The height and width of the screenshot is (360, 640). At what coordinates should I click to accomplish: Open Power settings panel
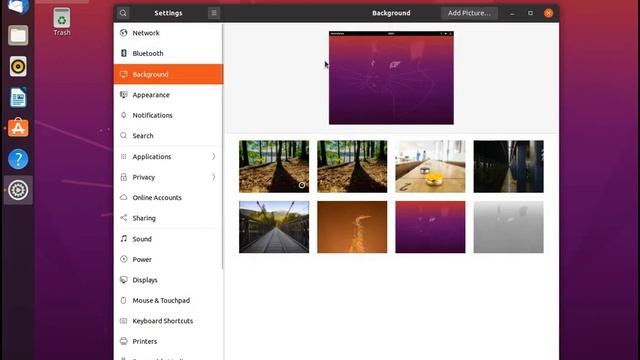point(168,259)
